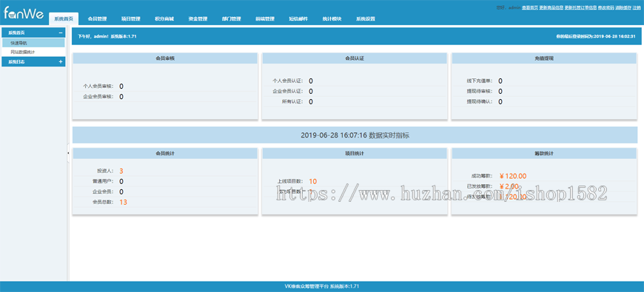644x292 pixels.
Task: Click the 企业会员 value 0
Action: point(121,192)
